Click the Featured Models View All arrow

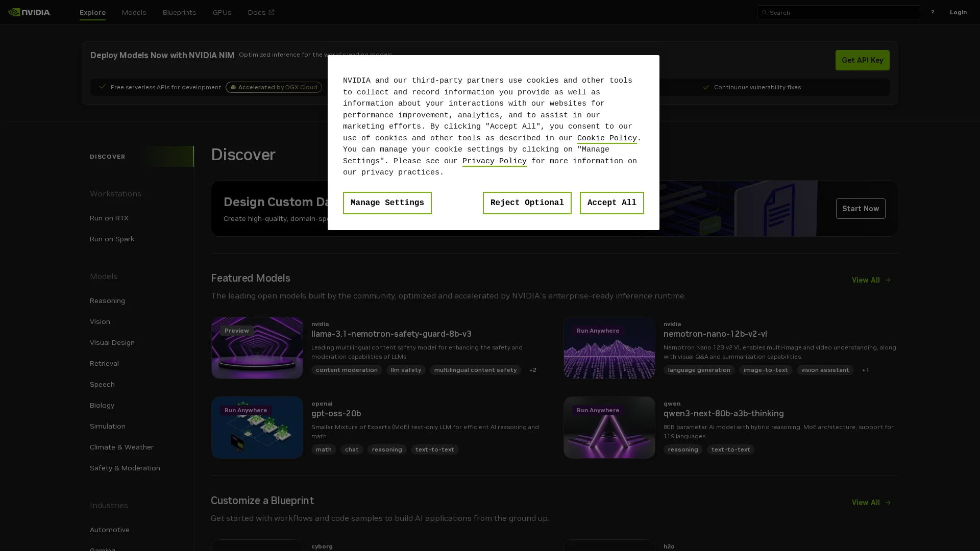click(x=888, y=280)
